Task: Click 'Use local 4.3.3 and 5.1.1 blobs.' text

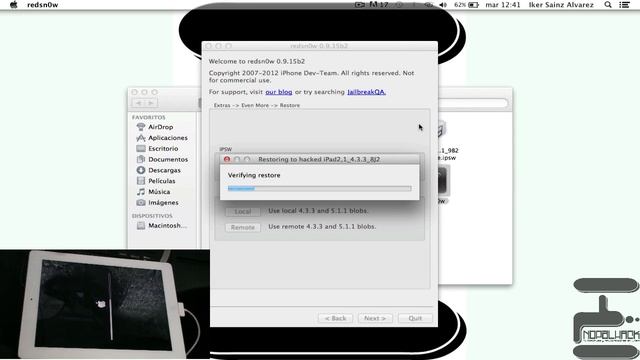Action: (x=318, y=211)
